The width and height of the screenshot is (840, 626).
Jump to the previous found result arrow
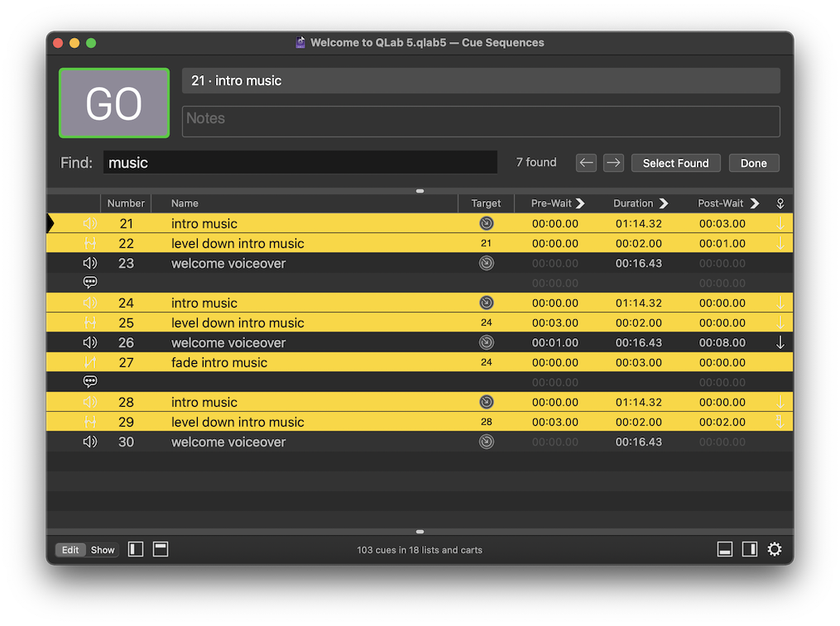pyautogui.click(x=586, y=163)
